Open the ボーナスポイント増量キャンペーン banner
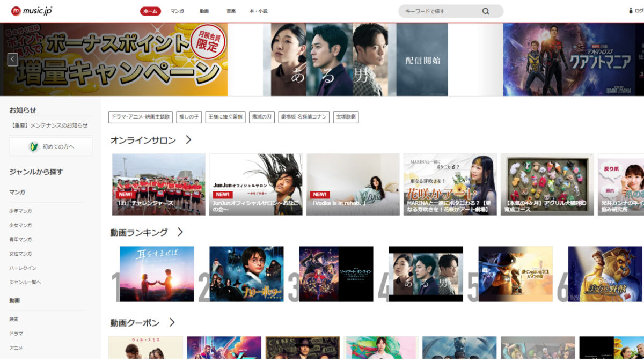This screenshot has height=362, width=644. [x=114, y=60]
